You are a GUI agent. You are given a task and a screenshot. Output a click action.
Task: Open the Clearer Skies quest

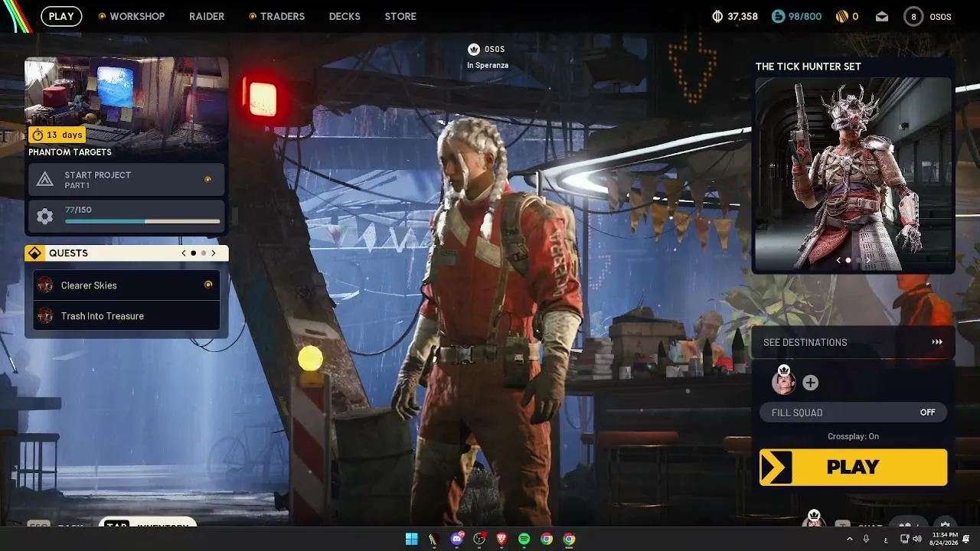(126, 285)
